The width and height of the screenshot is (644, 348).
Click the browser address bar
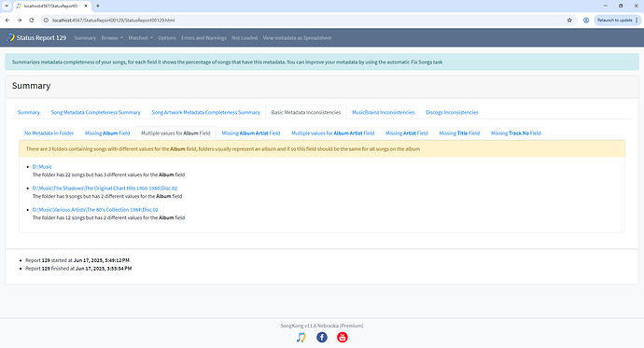(304, 21)
